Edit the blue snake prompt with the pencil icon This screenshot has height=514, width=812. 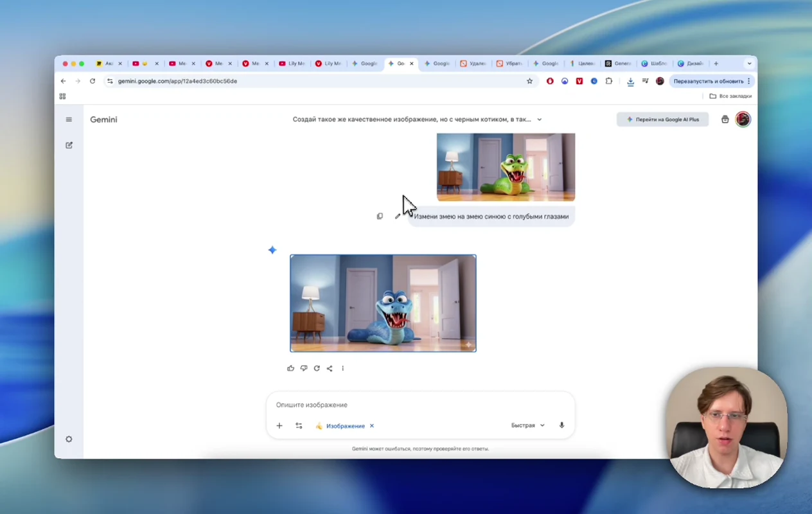(398, 217)
